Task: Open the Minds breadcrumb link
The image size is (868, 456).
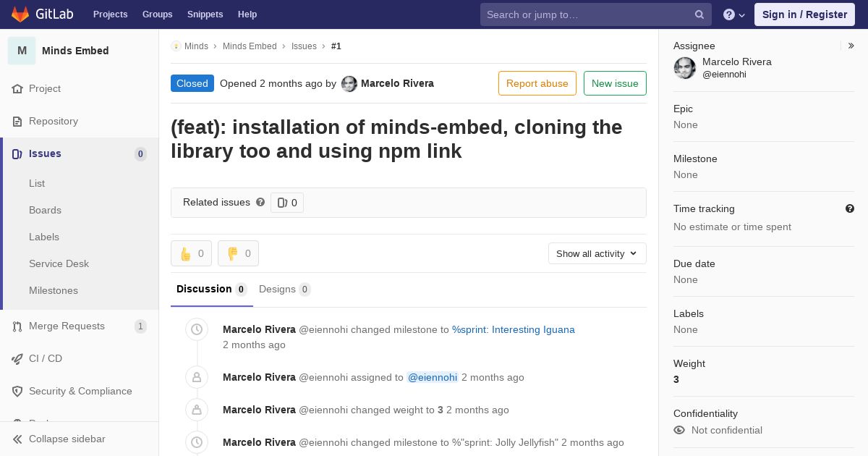Action: 196,46
